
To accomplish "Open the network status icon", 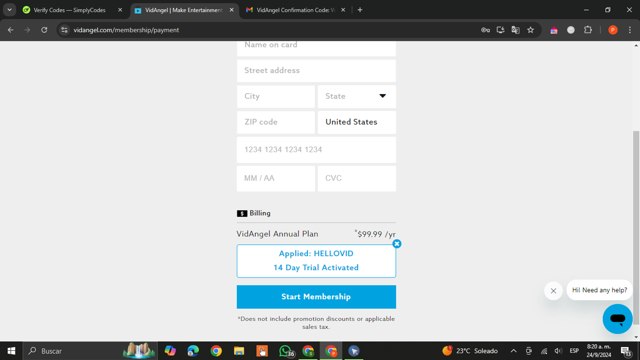I will pyautogui.click(x=544, y=351).
